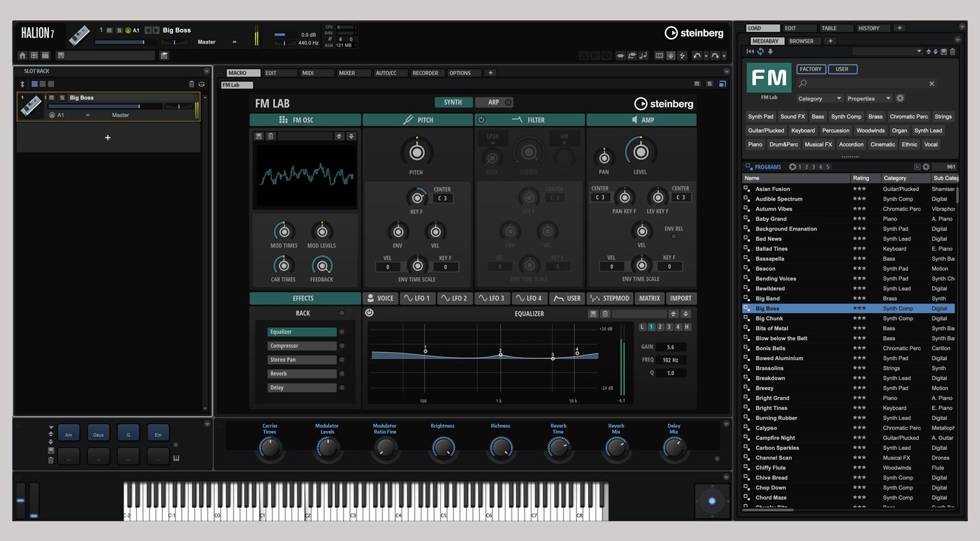Expand the undo history dropdown arrow
This screenshot has height=541, width=980.
[706, 56]
